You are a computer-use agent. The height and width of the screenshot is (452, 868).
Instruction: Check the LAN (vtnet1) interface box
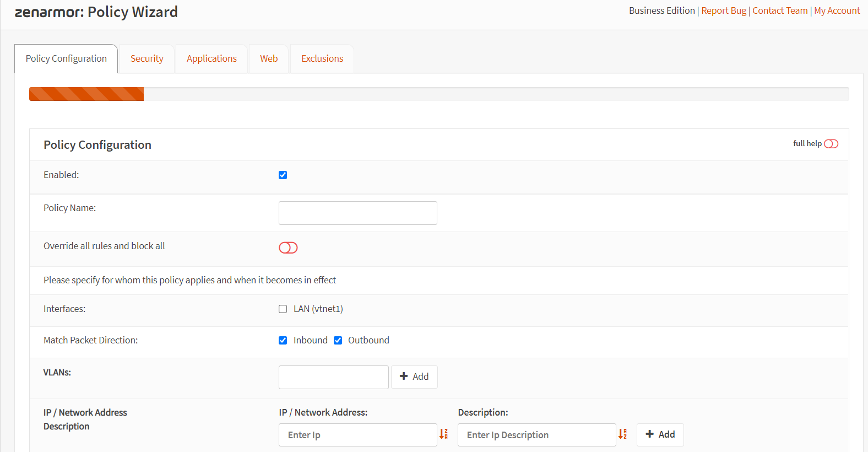pos(283,309)
